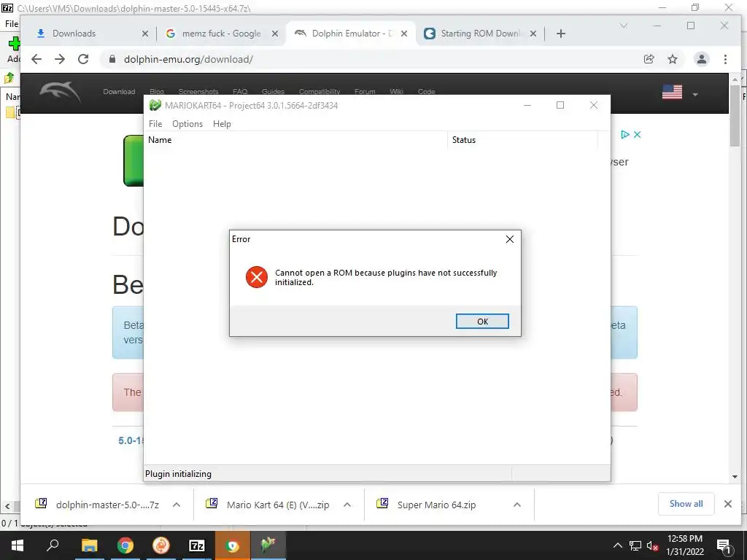Click the muted volume tray icon
Image resolution: width=747 pixels, height=560 pixels.
[652, 545]
